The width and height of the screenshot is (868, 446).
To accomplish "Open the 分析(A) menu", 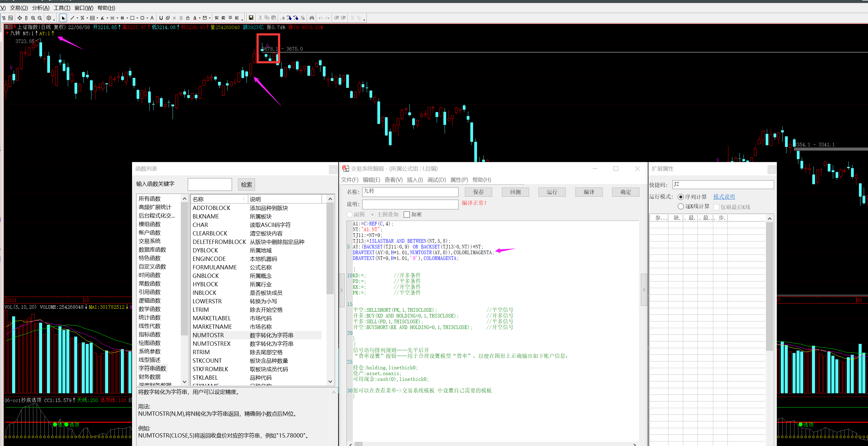I will (x=41, y=8).
